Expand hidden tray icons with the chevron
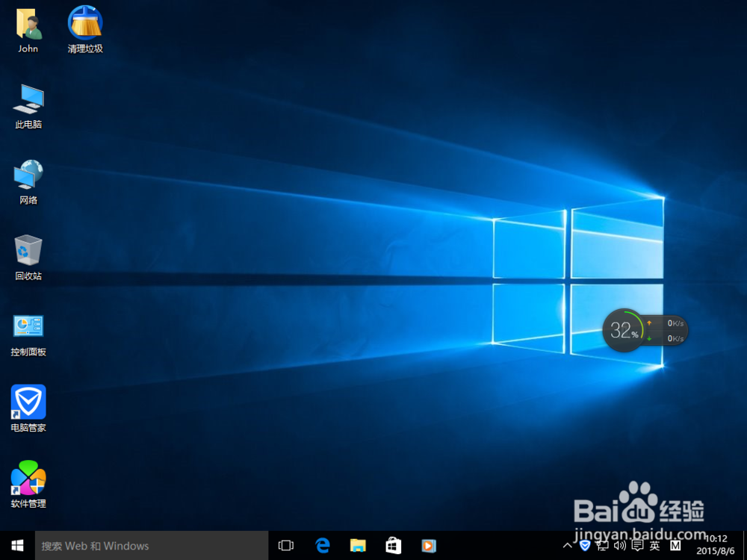Viewport: 747px width, 560px height. click(568, 546)
